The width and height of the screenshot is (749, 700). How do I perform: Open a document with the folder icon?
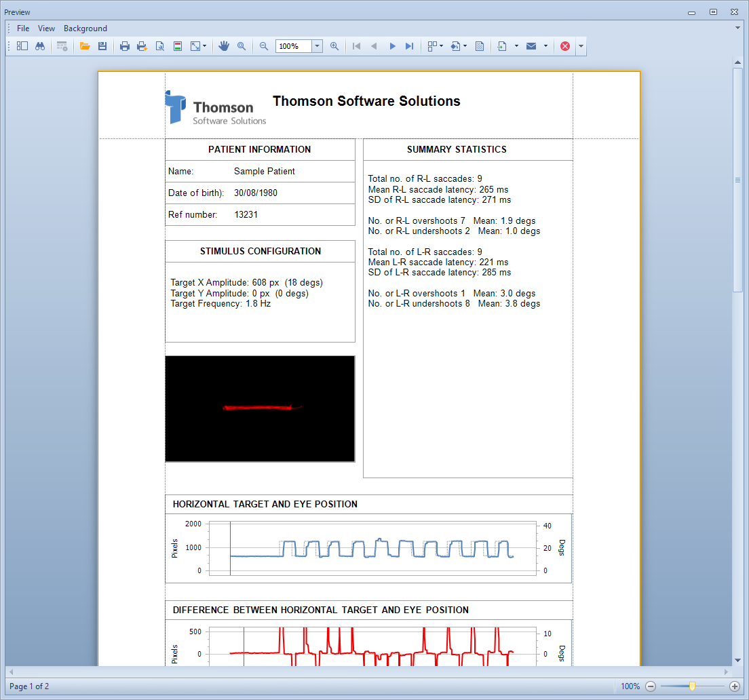85,46
